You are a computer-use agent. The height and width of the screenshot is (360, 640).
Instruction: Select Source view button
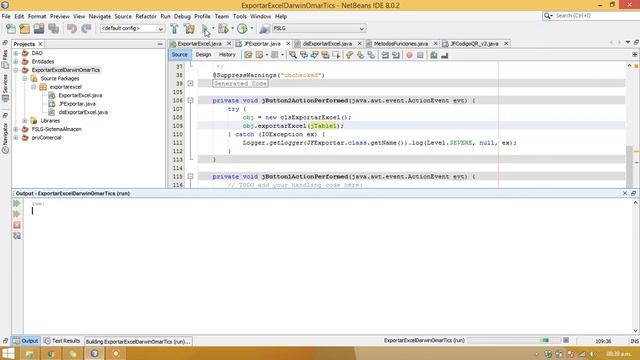[x=179, y=55]
